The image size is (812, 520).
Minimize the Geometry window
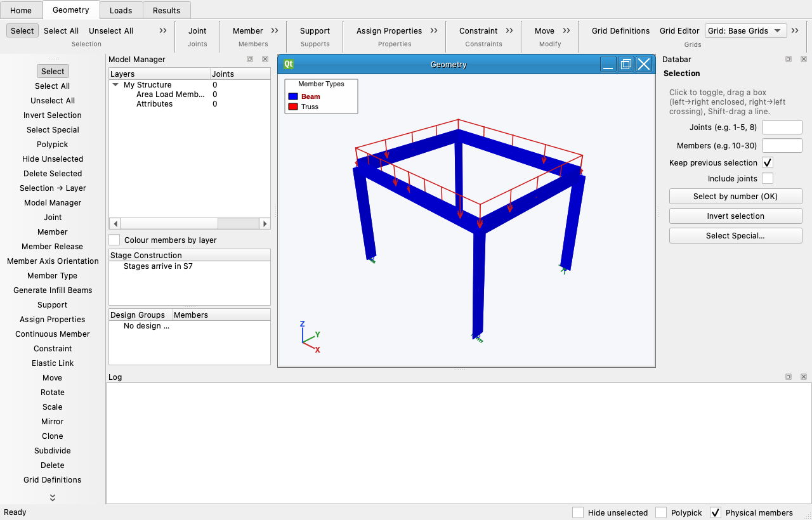tap(608, 64)
